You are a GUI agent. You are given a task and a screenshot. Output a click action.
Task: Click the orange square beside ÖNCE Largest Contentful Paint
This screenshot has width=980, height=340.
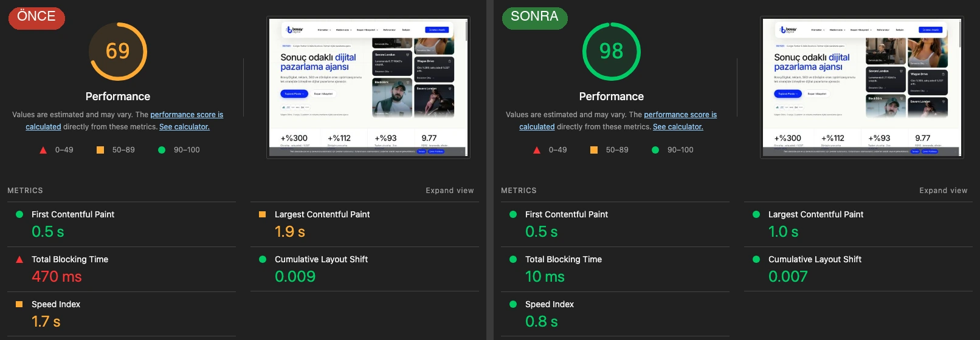263,214
